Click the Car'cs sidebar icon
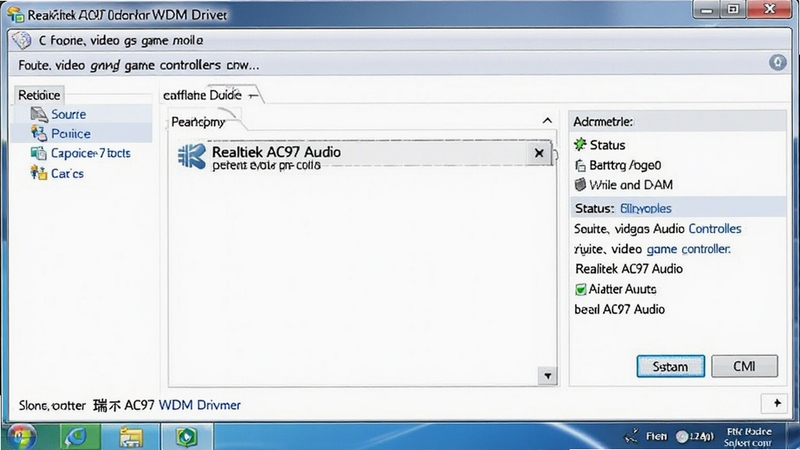The width and height of the screenshot is (800, 450). [38, 173]
